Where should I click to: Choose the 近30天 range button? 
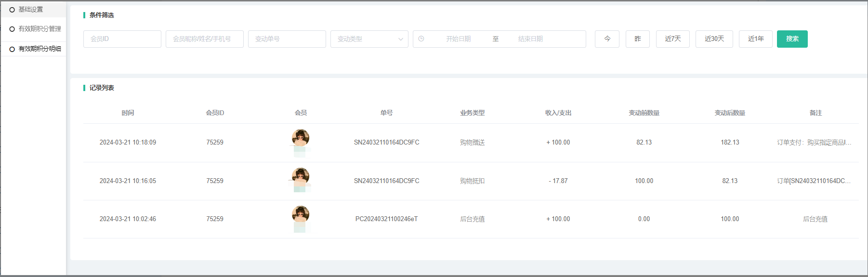(714, 39)
